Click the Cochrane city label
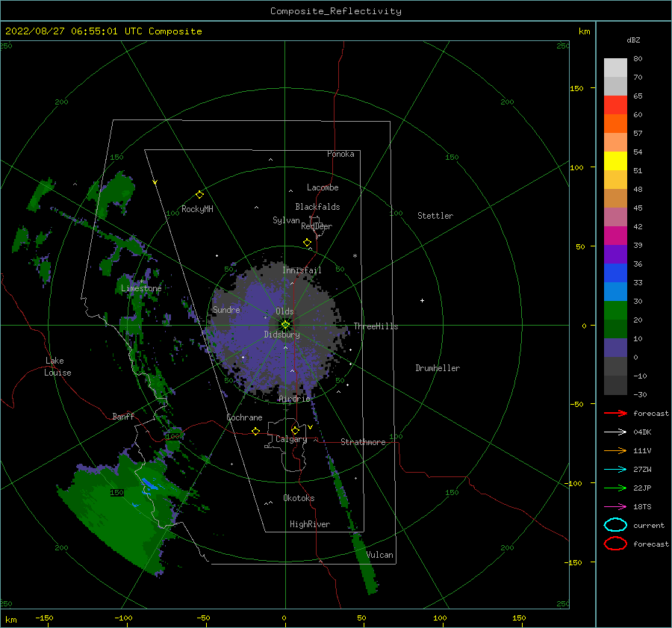This screenshot has height=628, width=672. coord(244,417)
